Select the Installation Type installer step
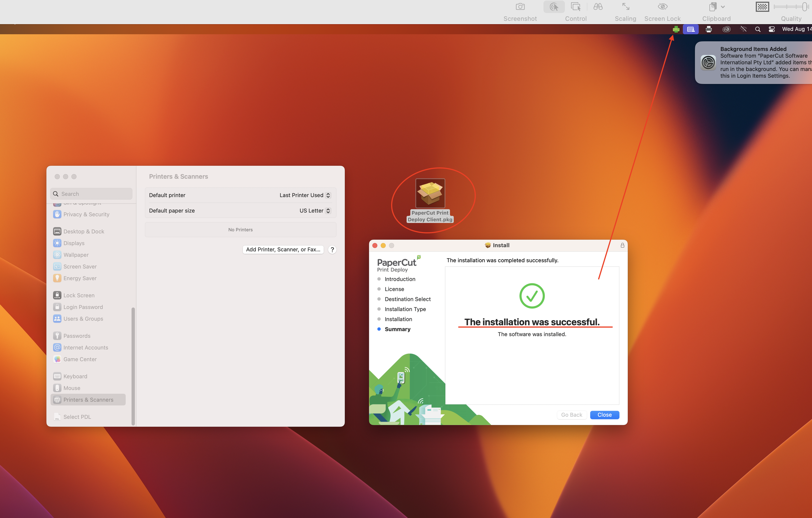The width and height of the screenshot is (812, 518). coord(405,309)
